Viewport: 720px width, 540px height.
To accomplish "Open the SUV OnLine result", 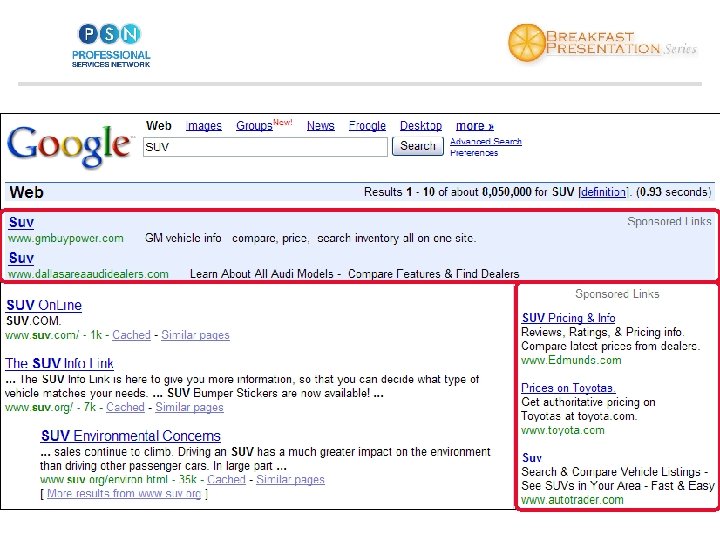I will pos(44,305).
